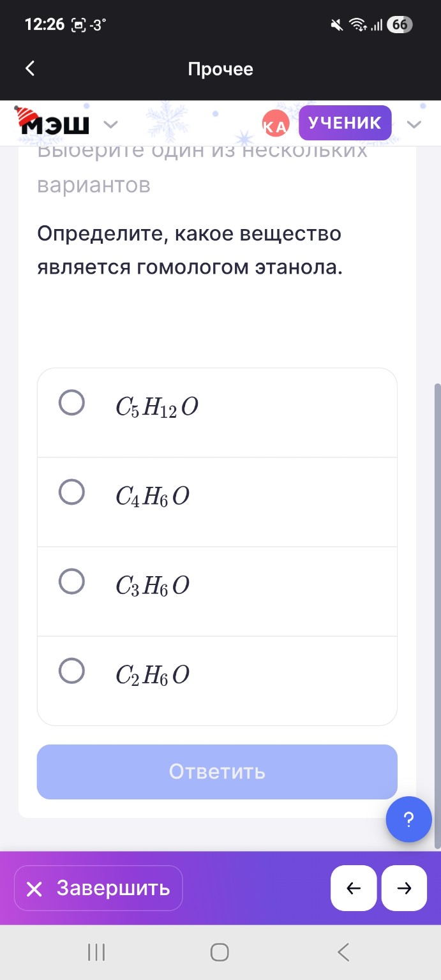Select answer C2H6O
This screenshot has width=441, height=980.
click(71, 671)
